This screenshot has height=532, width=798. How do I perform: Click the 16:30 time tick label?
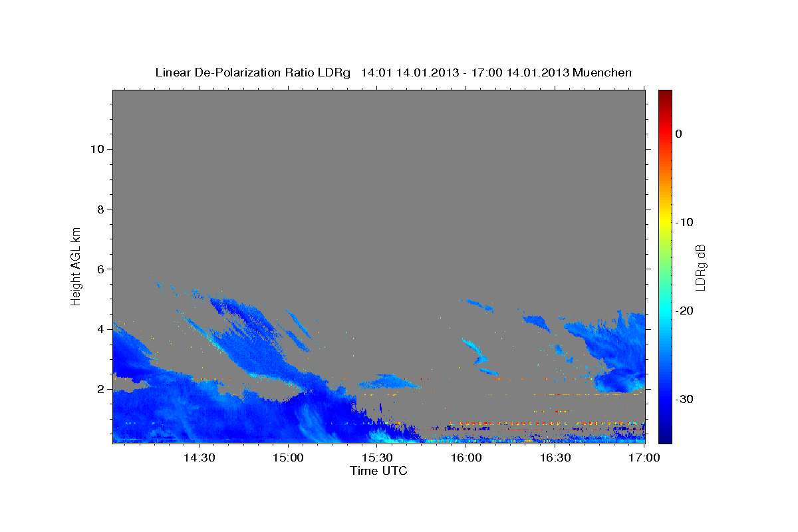tap(555, 458)
